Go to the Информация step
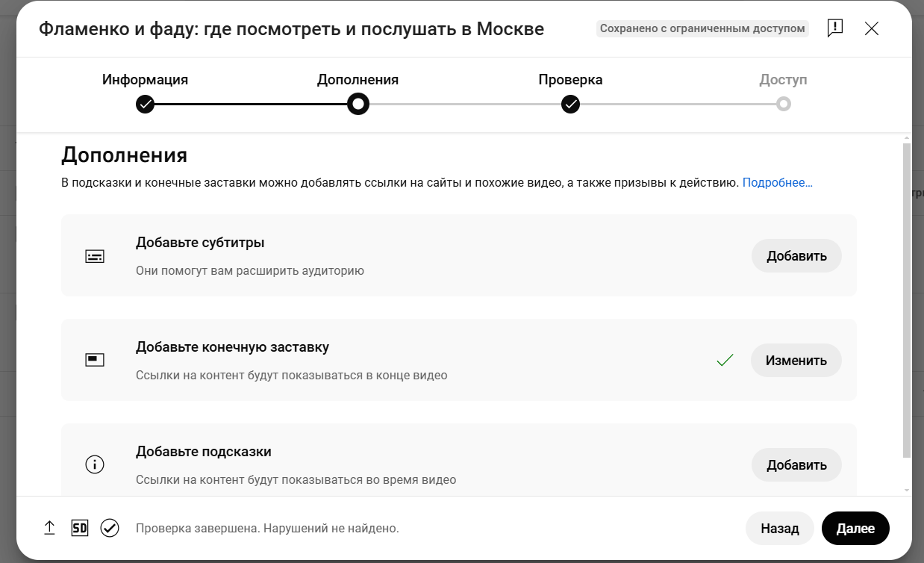Viewport: 924px width, 563px height. pos(145,104)
